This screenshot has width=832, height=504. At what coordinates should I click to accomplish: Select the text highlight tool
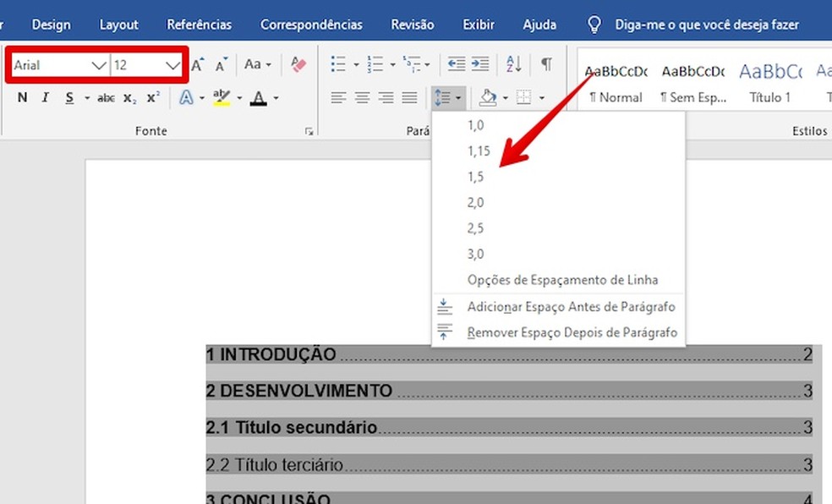pyautogui.click(x=221, y=97)
